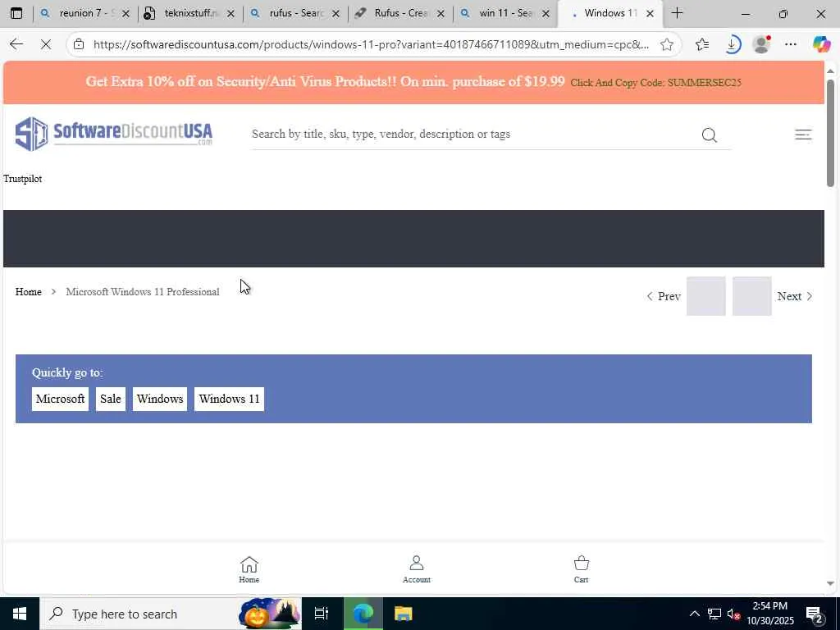
Task: Close the Windows 11 tab
Action: tap(650, 14)
